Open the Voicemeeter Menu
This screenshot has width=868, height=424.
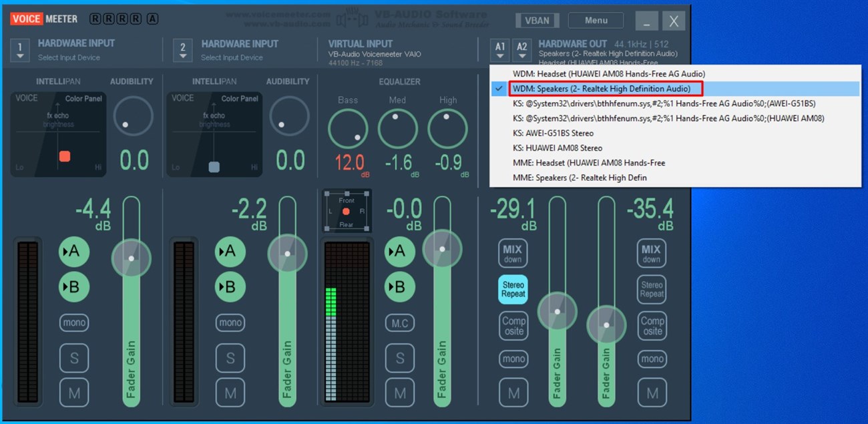click(x=596, y=20)
